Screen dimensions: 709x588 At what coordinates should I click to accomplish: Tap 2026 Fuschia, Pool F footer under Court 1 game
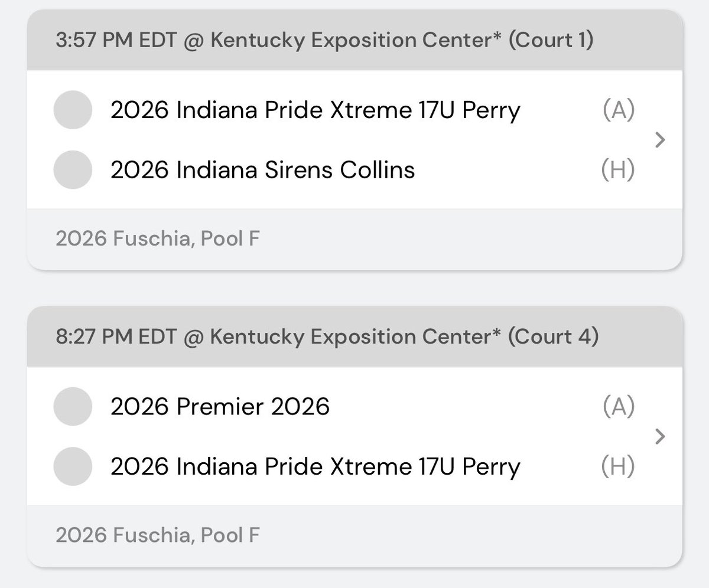tap(157, 239)
